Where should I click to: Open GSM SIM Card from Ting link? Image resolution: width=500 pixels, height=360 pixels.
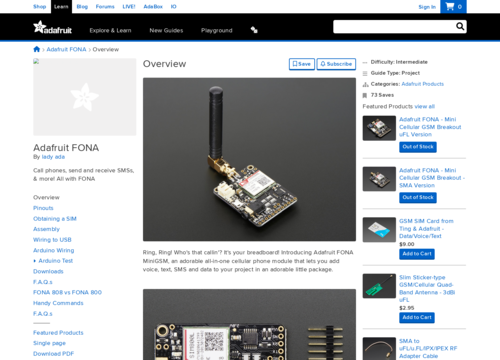426,228
